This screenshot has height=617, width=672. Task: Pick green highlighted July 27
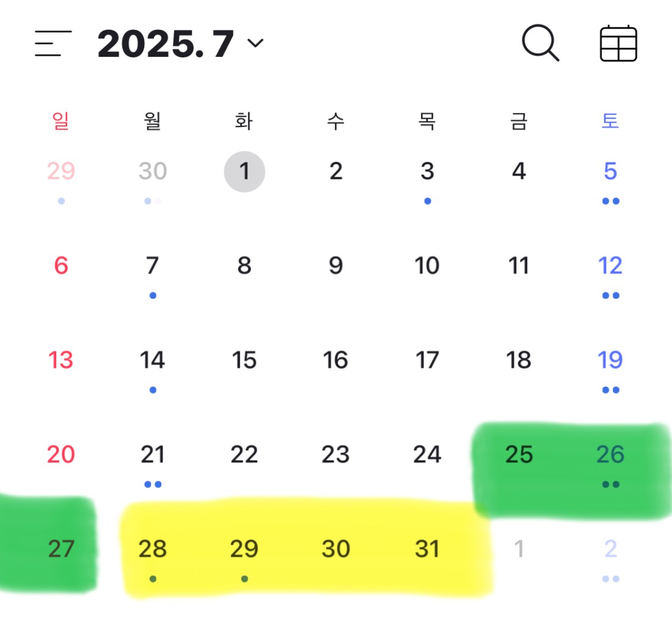[61, 549]
